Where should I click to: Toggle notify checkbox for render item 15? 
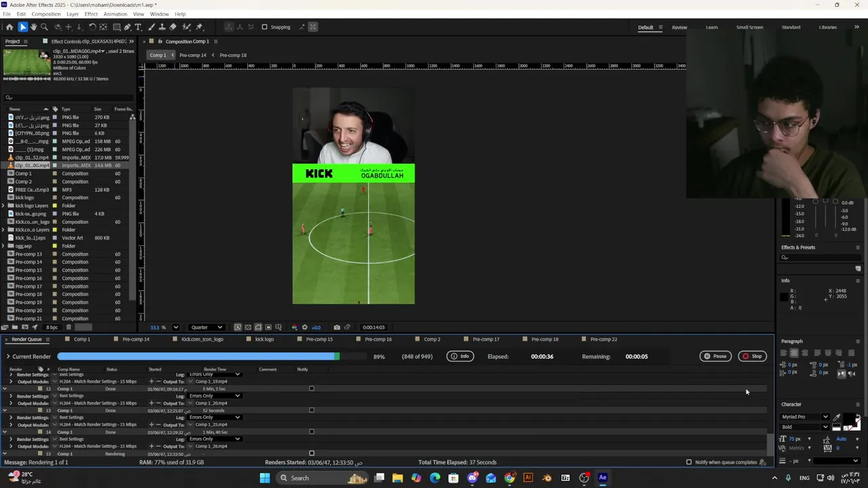point(312,453)
